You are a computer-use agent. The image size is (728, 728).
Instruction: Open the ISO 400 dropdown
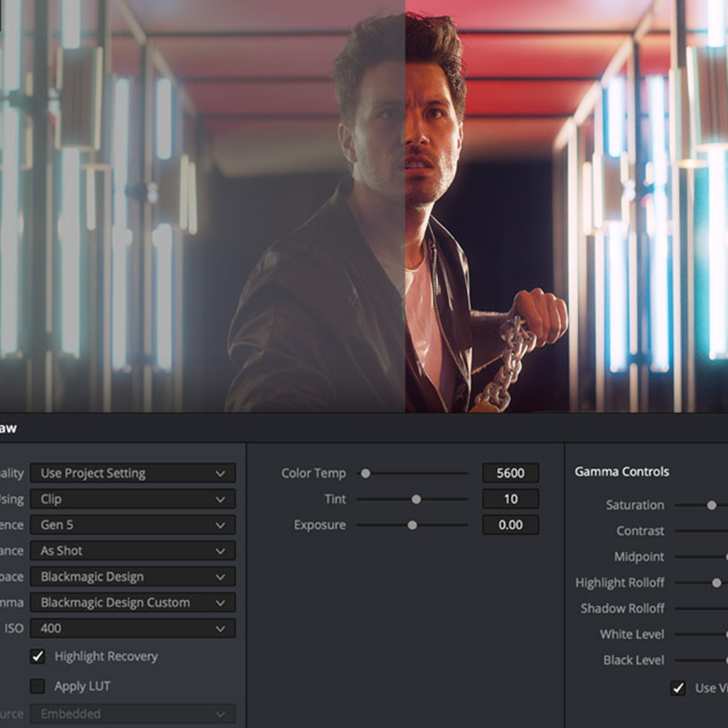coord(132,628)
